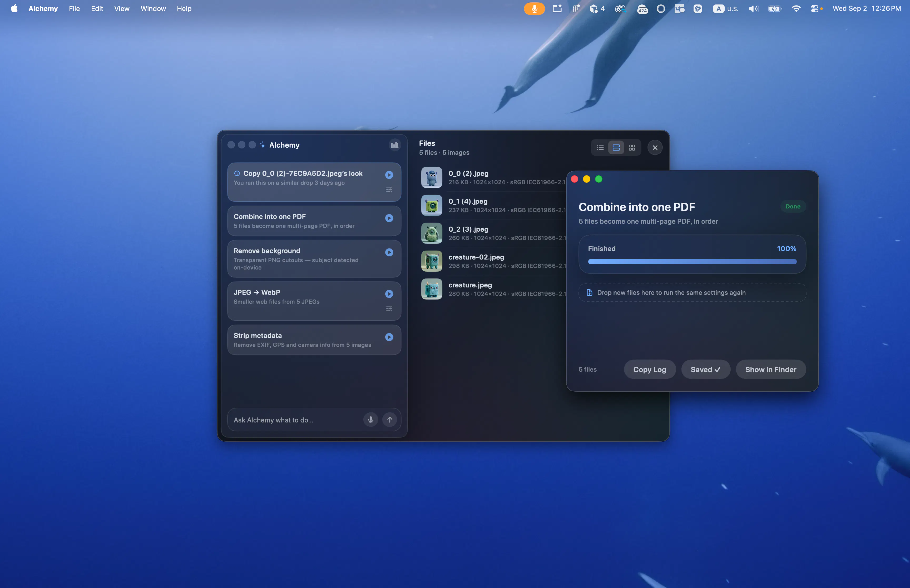Open the View menu
This screenshot has width=910, height=588.
(122, 8)
